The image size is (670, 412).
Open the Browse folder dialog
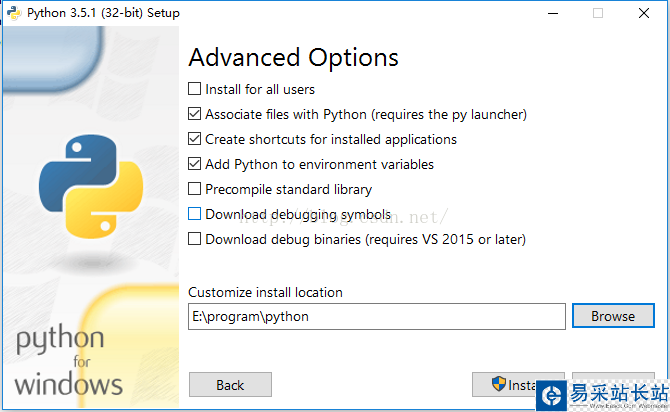point(613,316)
